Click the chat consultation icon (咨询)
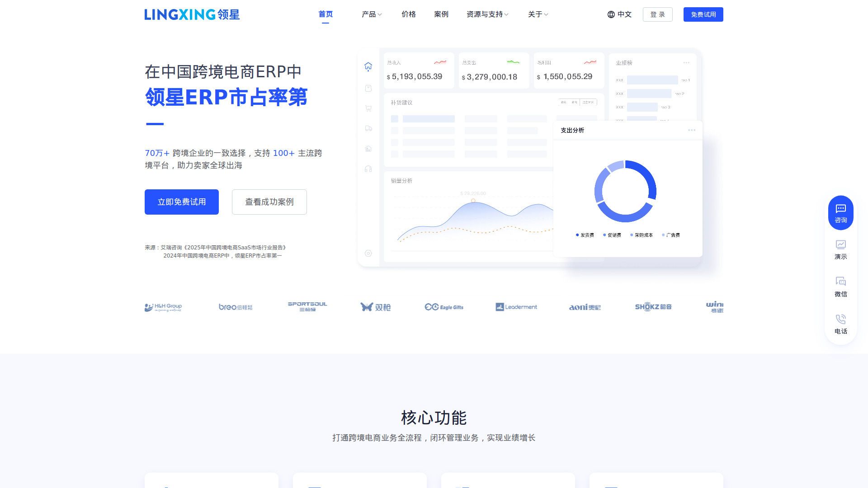The height and width of the screenshot is (488, 868). tap(840, 209)
